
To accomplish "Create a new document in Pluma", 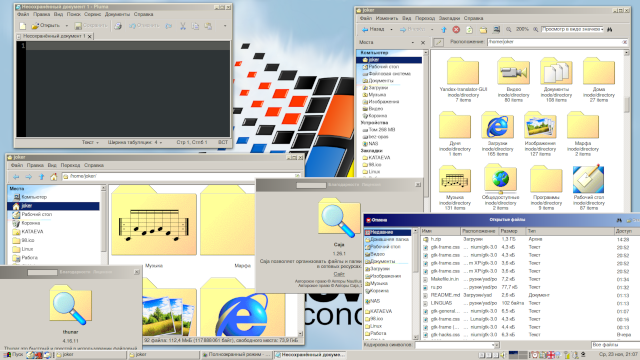I will coord(23,26).
